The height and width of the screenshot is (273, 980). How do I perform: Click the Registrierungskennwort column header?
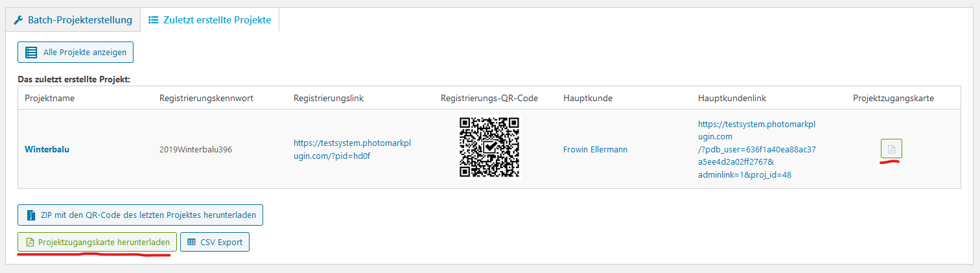(206, 98)
